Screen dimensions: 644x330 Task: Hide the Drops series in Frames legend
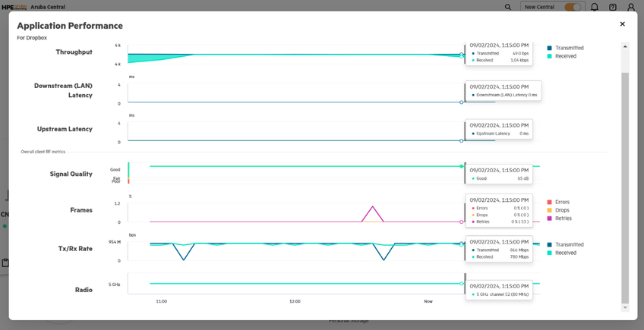pos(561,210)
